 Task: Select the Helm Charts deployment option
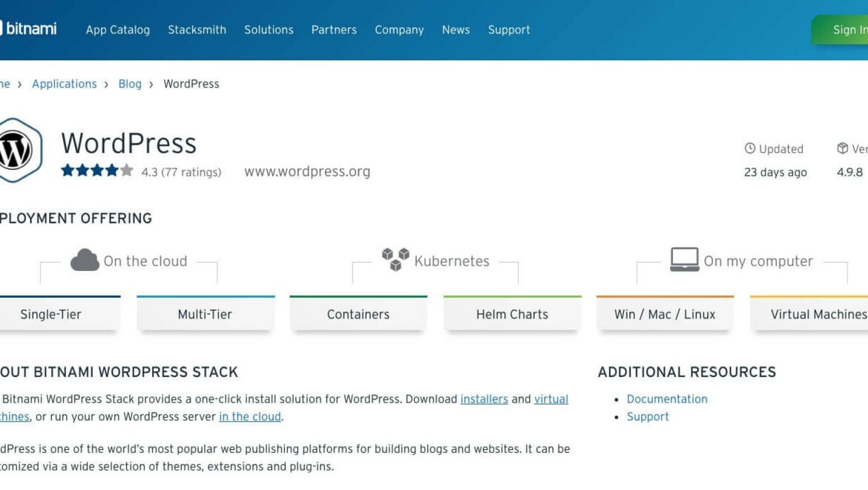click(x=512, y=313)
